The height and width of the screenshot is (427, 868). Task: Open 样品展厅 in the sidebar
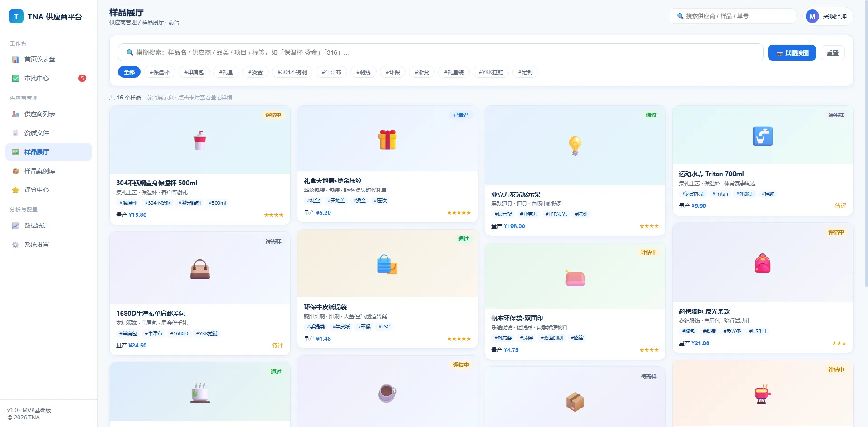tap(48, 152)
